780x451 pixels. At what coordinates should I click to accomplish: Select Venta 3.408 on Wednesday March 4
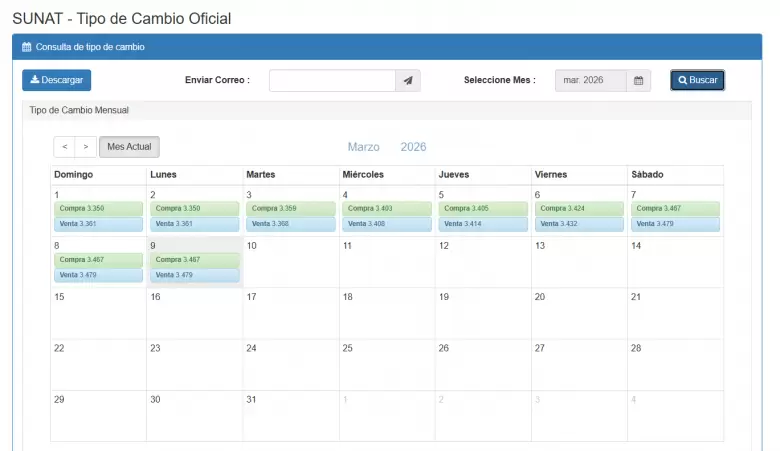pyautogui.click(x=387, y=224)
